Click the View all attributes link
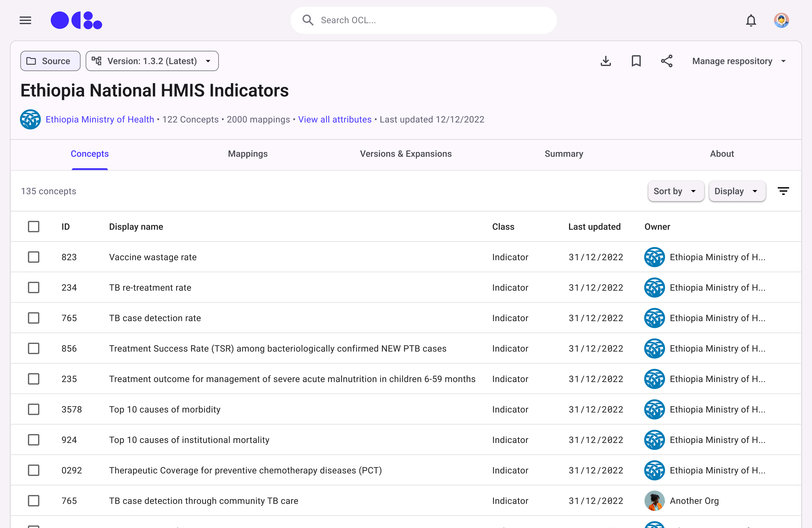Screen dimensions: 812x528 point(335,119)
